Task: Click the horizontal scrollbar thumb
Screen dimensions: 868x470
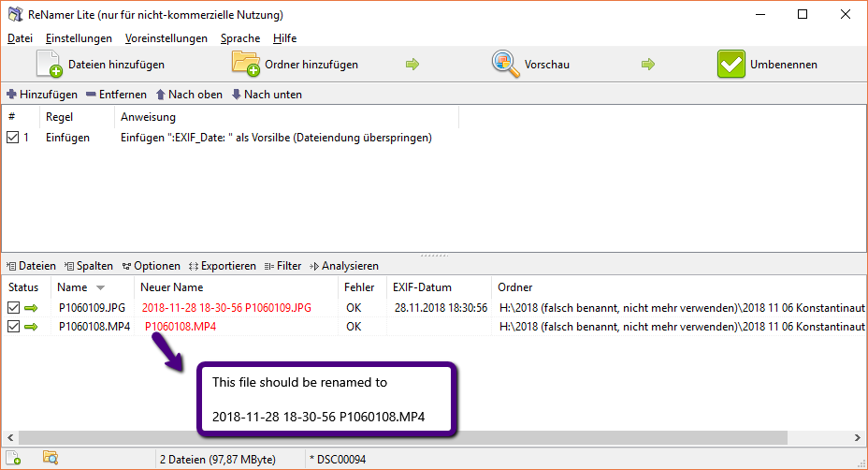Action: pyautogui.click(x=403, y=438)
